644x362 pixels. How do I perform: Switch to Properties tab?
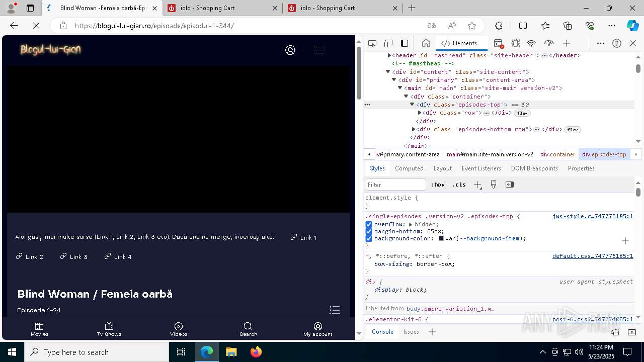581,168
